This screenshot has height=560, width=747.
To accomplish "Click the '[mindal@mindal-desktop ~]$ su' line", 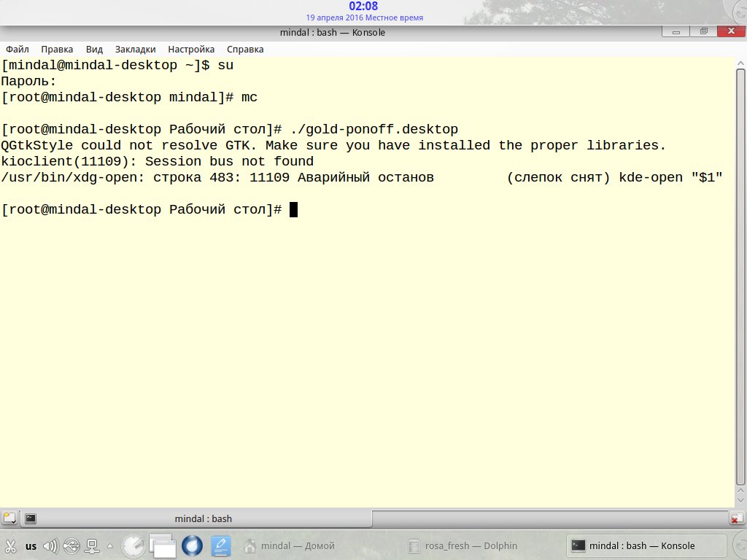I will click(x=117, y=65).
